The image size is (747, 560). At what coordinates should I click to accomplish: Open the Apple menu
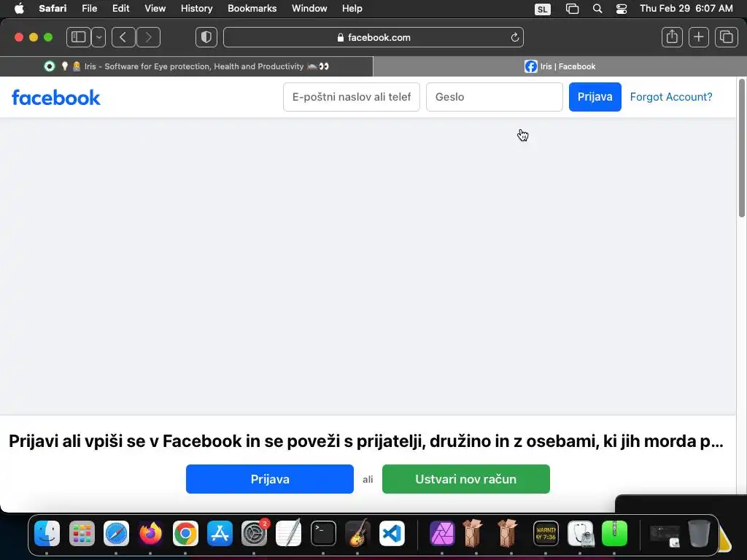(x=19, y=9)
